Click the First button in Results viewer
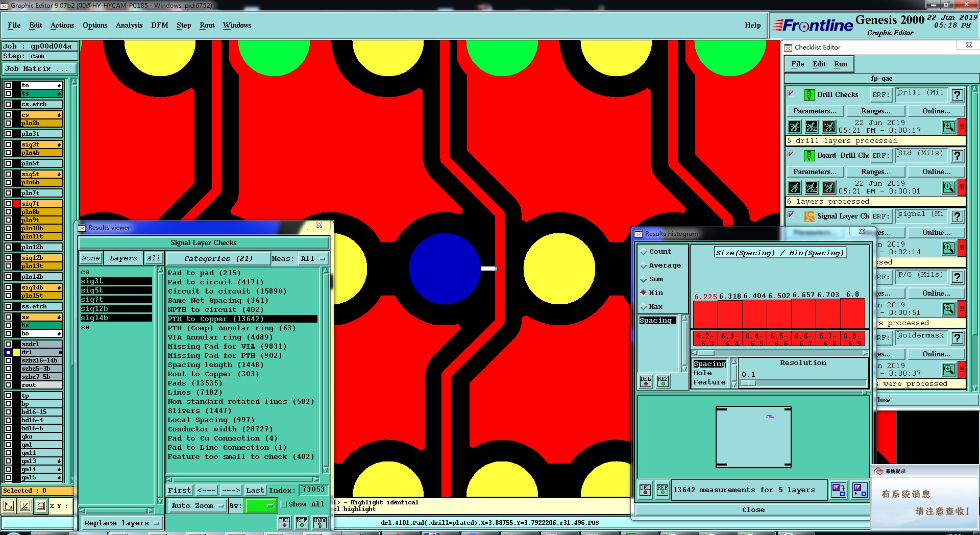This screenshot has width=980, height=535. point(180,490)
